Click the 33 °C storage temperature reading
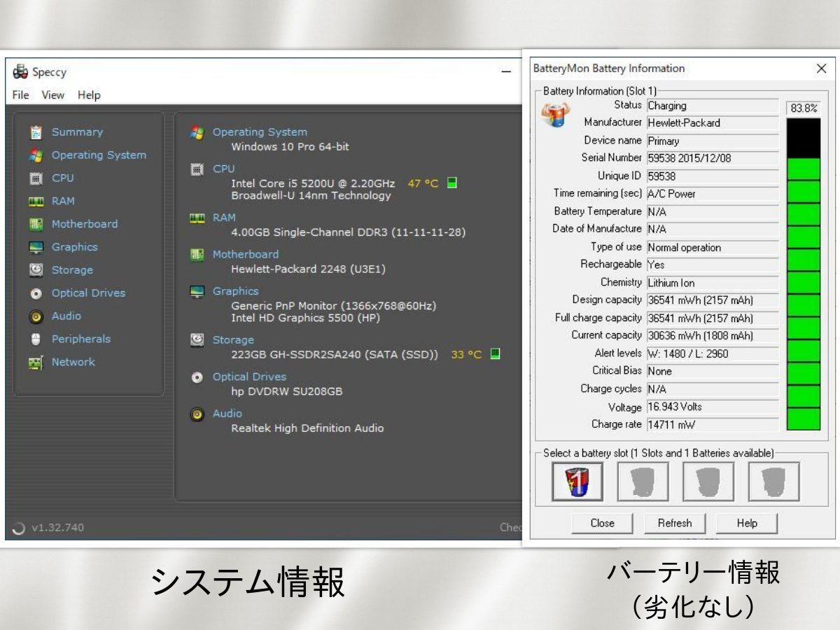This screenshot has height=630, width=840. click(466, 355)
